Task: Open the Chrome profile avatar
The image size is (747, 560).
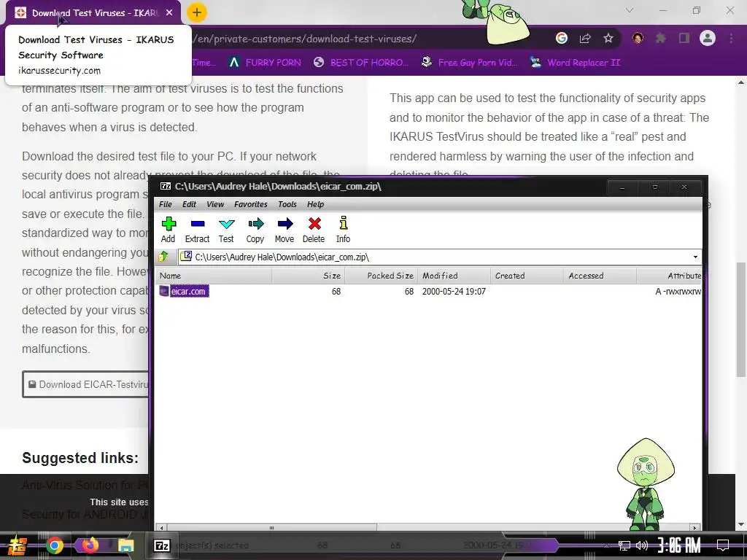Action: [708, 38]
